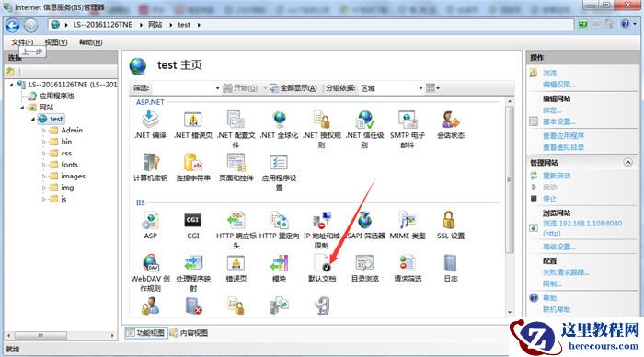
Task: Open the 筛选 filter dropdown arrow
Action: pyautogui.click(x=217, y=88)
